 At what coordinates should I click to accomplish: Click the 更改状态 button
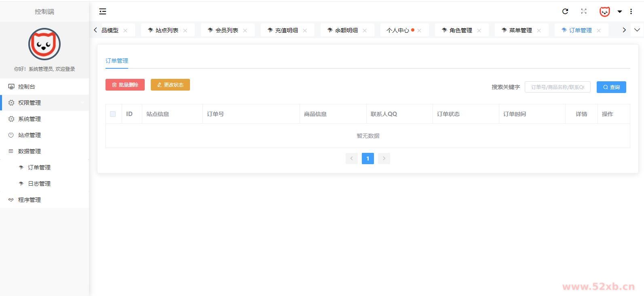tap(170, 85)
